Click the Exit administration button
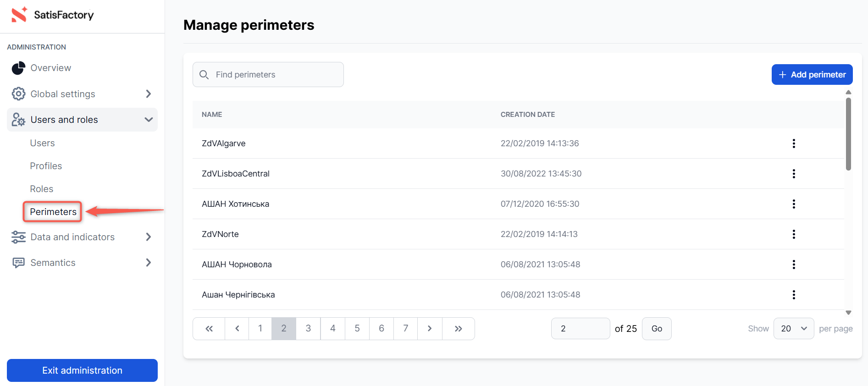Screen dimensions: 868x386 (82, 370)
